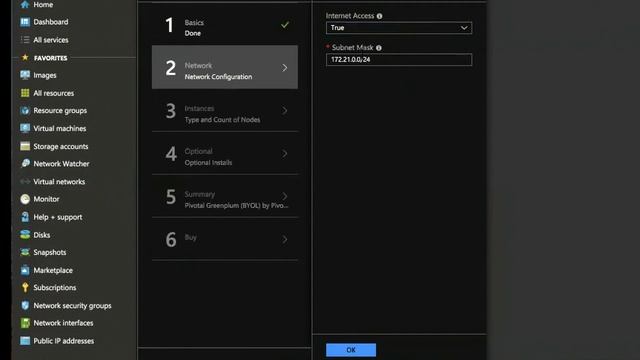Viewport: 640px width, 360px height.
Task: Click the Network Watcher icon
Action: coord(25,164)
